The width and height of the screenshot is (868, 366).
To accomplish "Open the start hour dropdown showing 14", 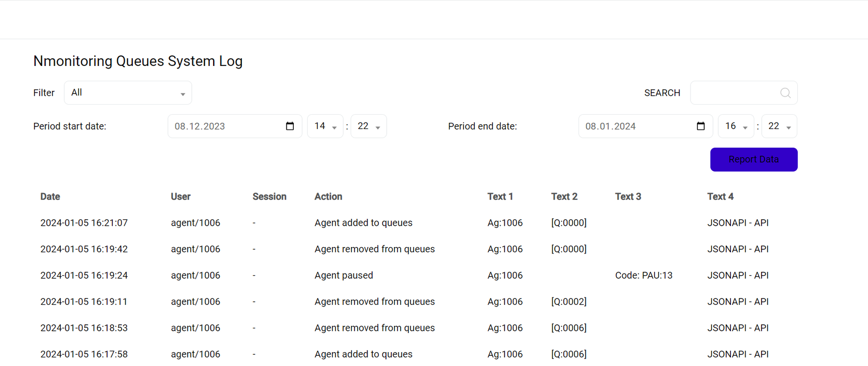I will click(325, 126).
